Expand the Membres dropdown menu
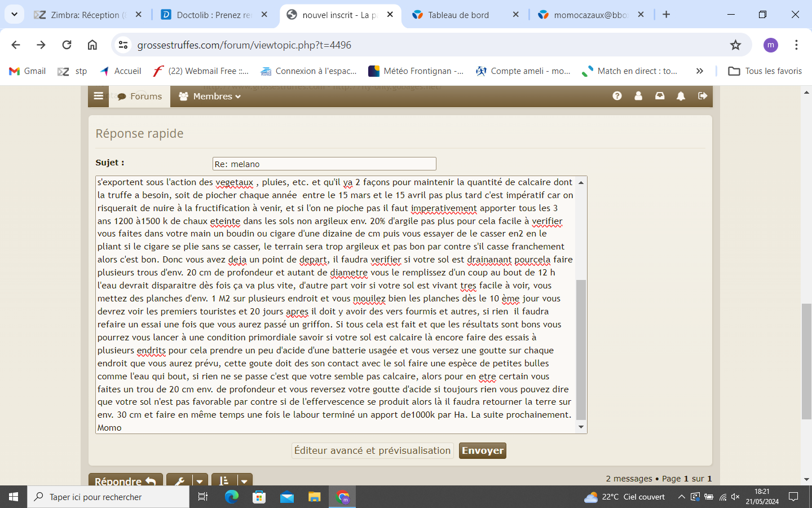Screen dimensions: 812x508 pyautogui.click(x=210, y=97)
